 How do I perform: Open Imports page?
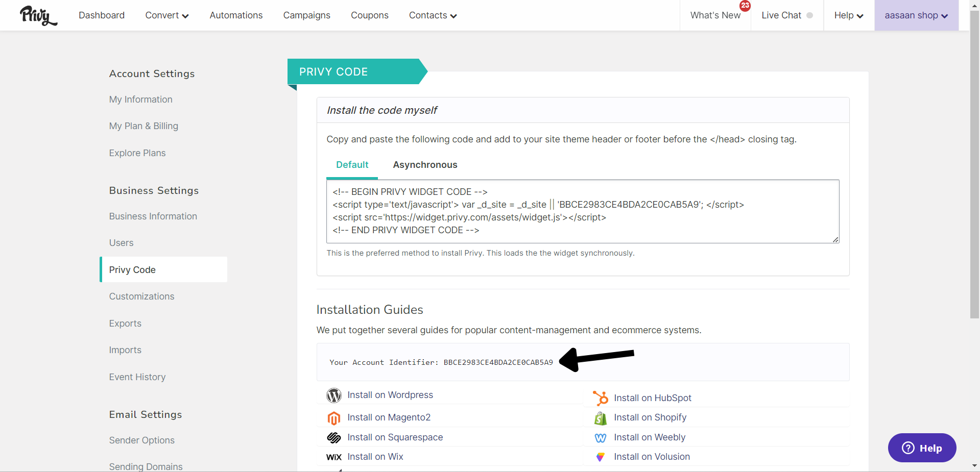tap(125, 350)
